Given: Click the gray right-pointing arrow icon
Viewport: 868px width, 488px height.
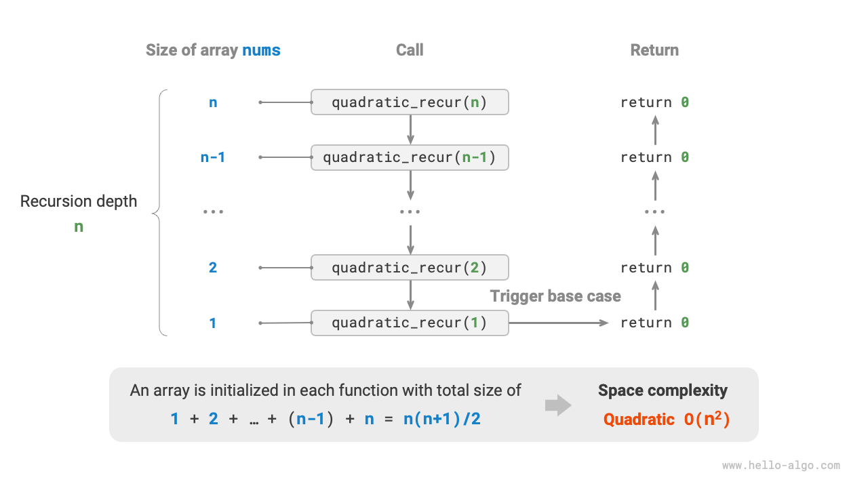Looking at the screenshot, I should pyautogui.click(x=558, y=405).
